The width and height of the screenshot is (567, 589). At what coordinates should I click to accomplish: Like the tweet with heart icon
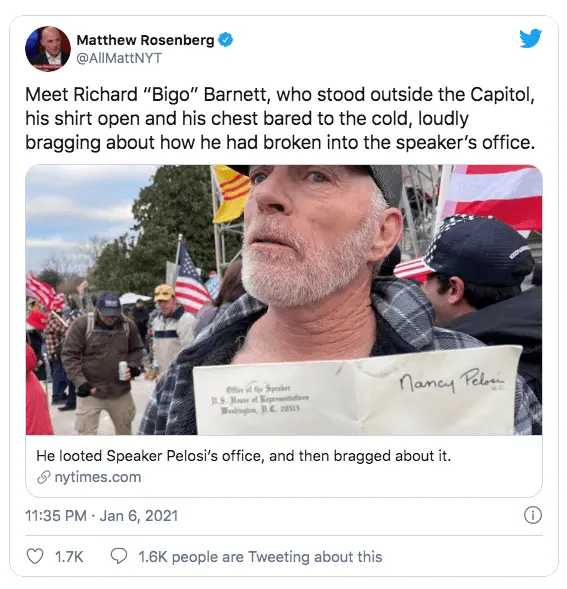point(35,556)
